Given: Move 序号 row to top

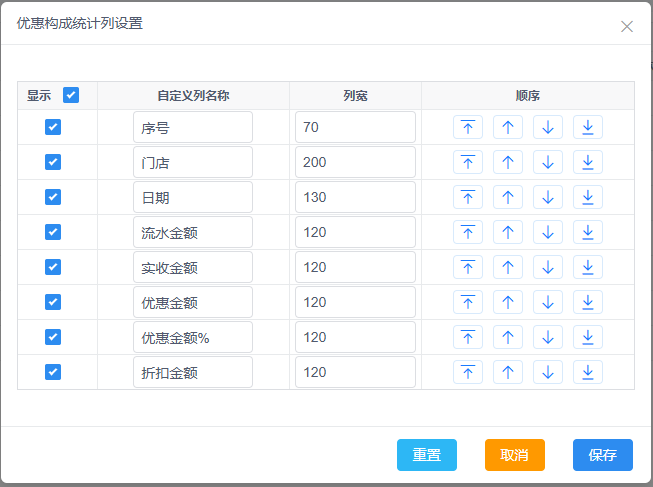Looking at the screenshot, I should (468, 127).
